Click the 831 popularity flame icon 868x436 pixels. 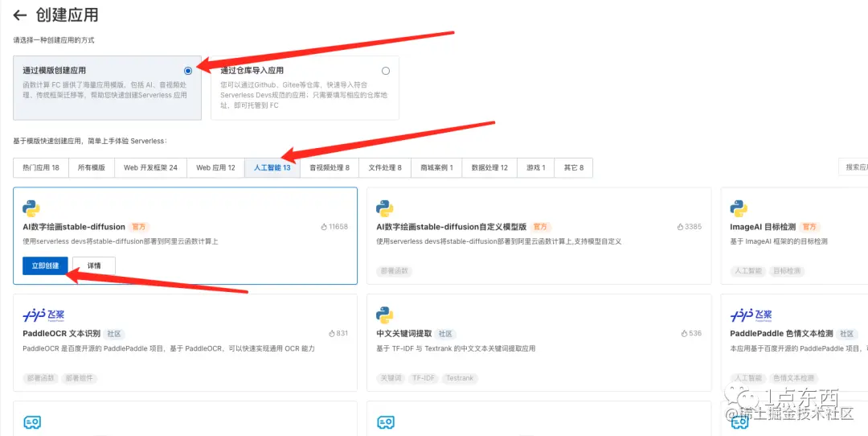[332, 334]
